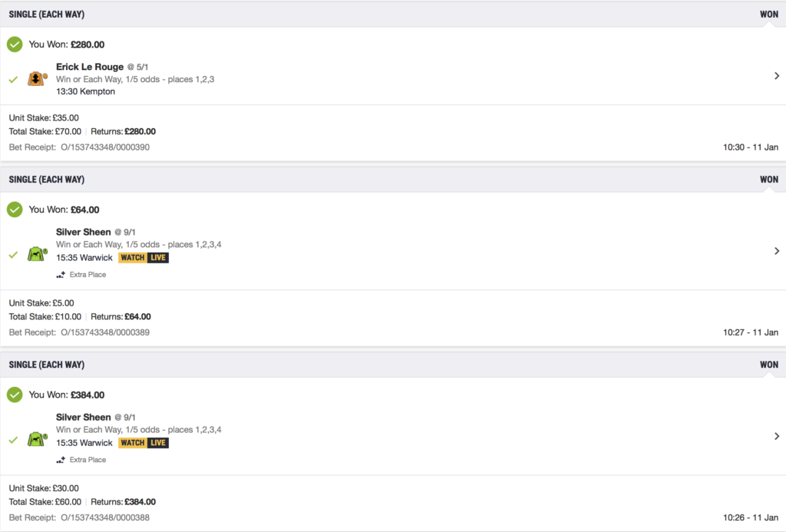Click Watch Live badge on £384.00 Silver Sheen bet
The image size is (786, 532).
[144, 443]
